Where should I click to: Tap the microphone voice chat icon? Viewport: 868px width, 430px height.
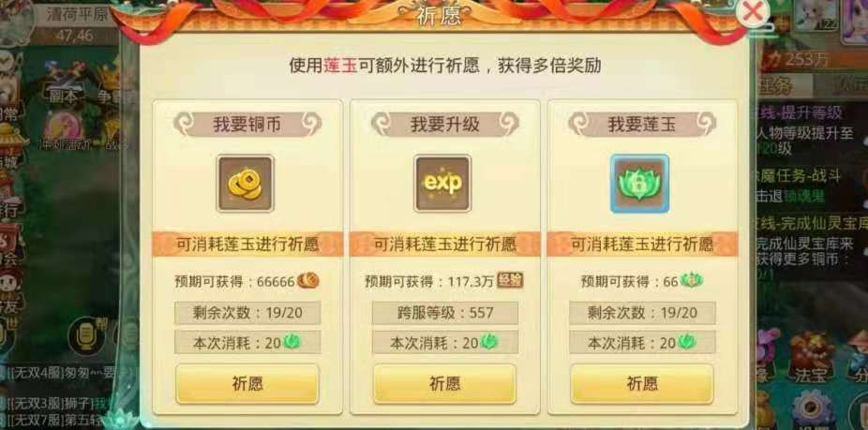87,335
